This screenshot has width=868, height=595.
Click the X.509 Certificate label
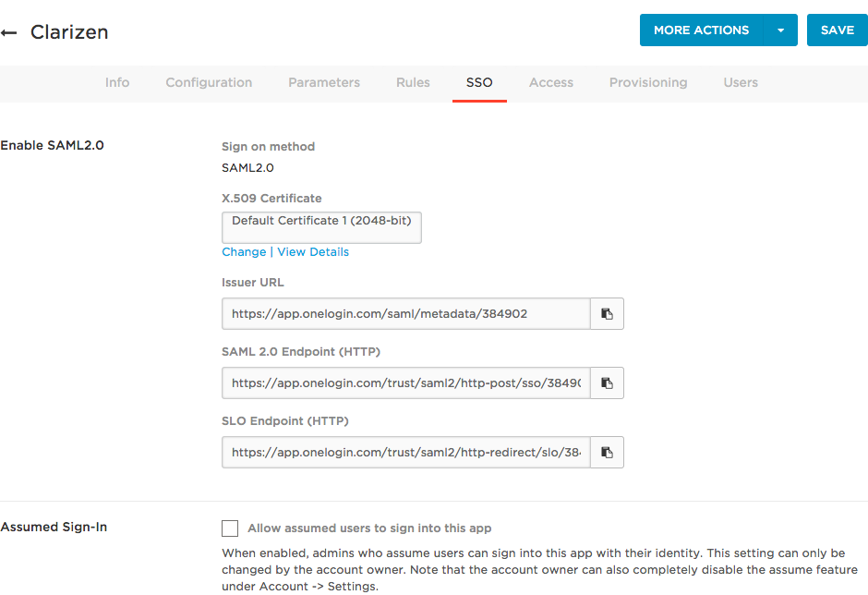(271, 199)
